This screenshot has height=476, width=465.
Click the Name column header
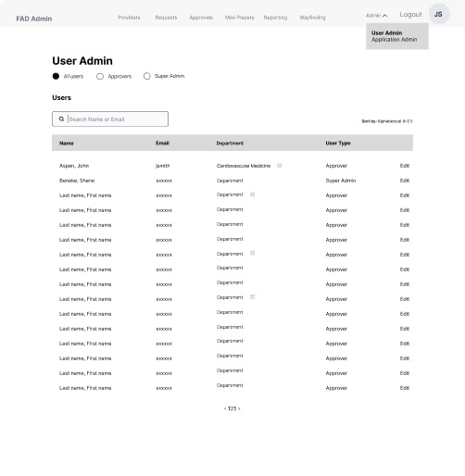coord(67,144)
